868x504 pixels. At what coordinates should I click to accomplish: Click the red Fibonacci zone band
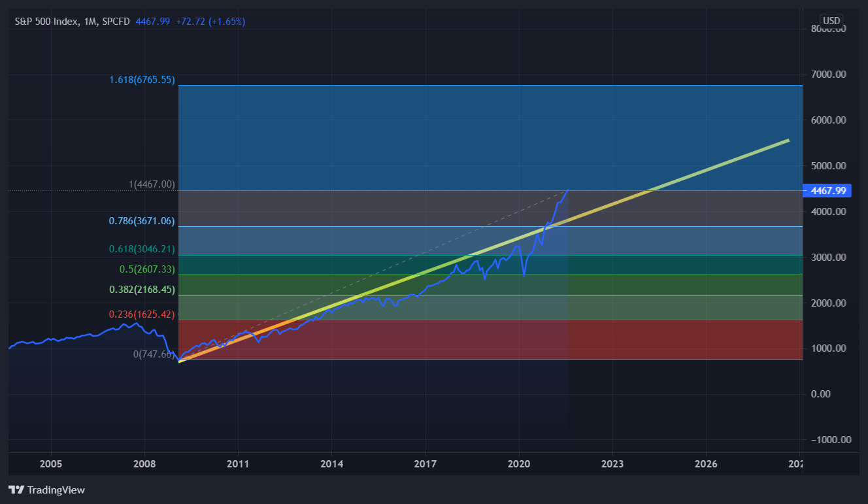point(490,340)
